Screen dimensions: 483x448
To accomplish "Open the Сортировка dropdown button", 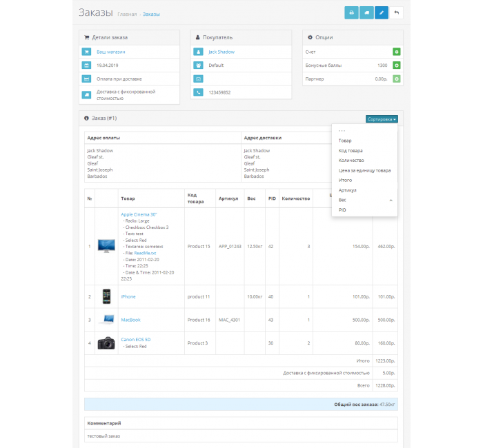I will [382, 119].
